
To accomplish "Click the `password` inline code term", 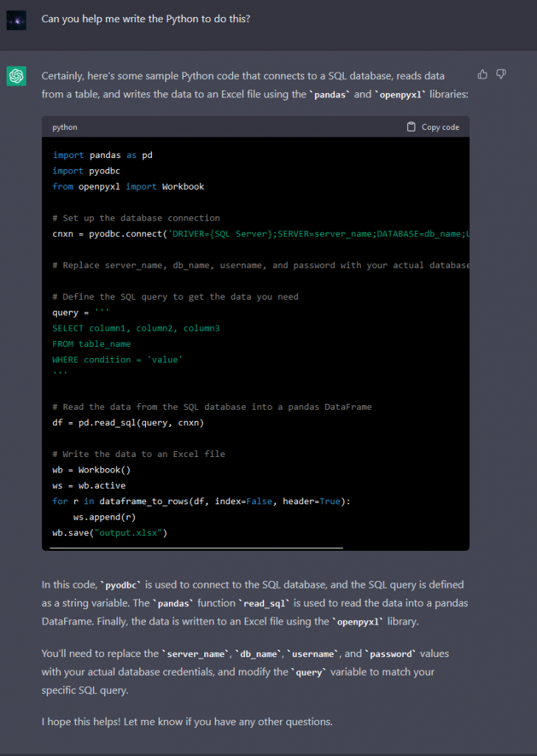I will [389, 654].
